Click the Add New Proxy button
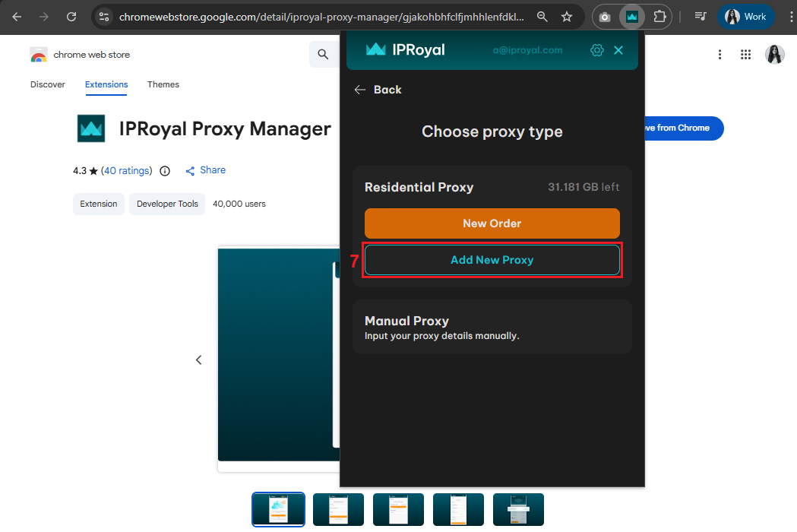The image size is (797, 532). (492, 260)
